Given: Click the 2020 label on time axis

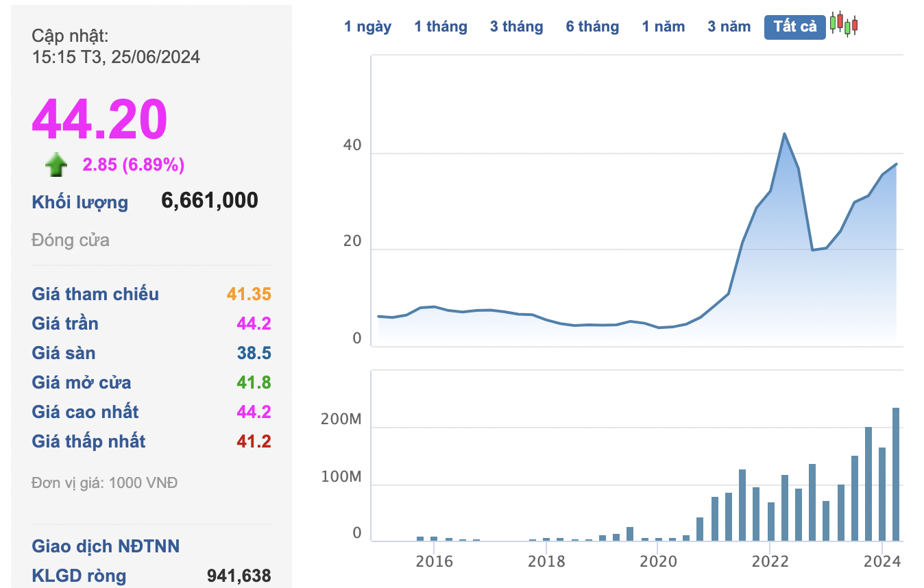Looking at the screenshot, I should (658, 562).
